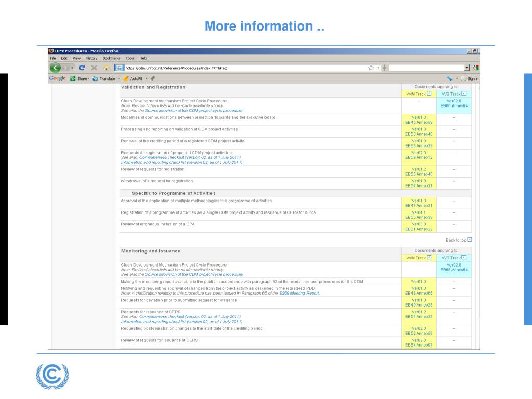Go to the Home page icon
The image size is (532, 399).
pyautogui.click(x=107, y=68)
